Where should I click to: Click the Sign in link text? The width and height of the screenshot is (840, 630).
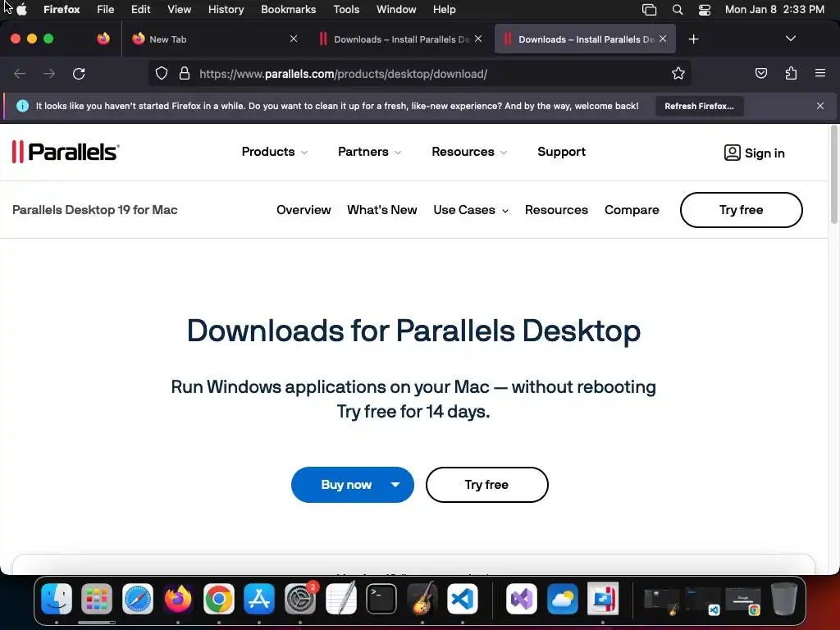(x=765, y=153)
